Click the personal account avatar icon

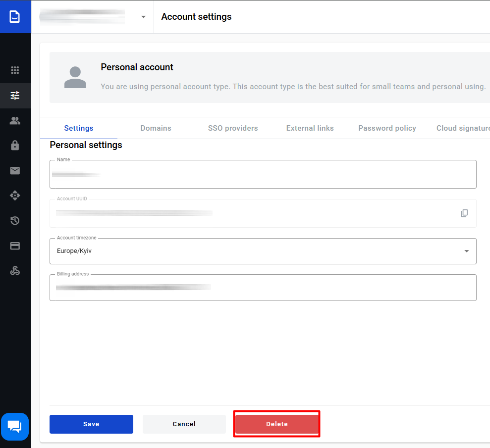tap(75, 77)
